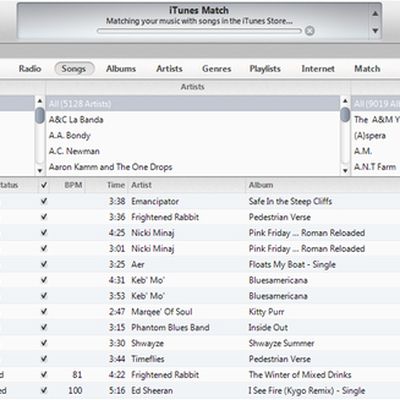Uncheck the Emancipator song row
This screenshot has width=400, height=400.
tap(44, 201)
